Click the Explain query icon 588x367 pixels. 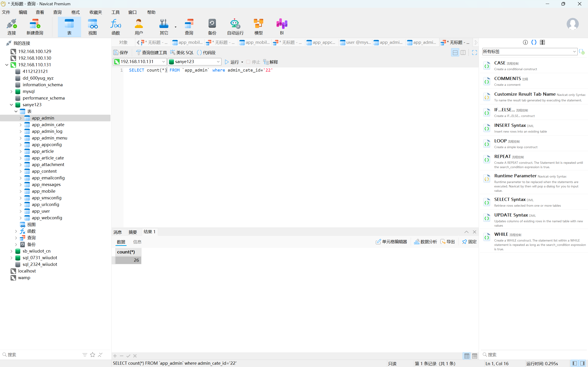[266, 62]
